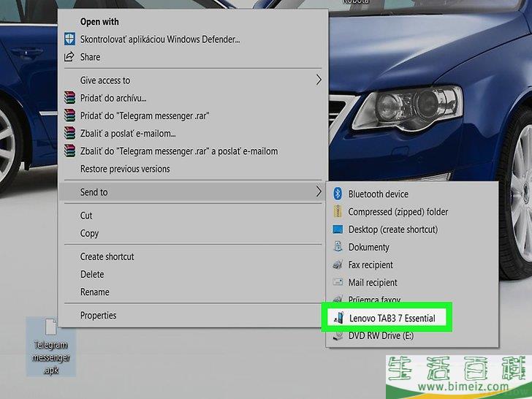Click the Desktop shortcut monitor icon
This screenshot has height=399, width=532.
point(338,229)
